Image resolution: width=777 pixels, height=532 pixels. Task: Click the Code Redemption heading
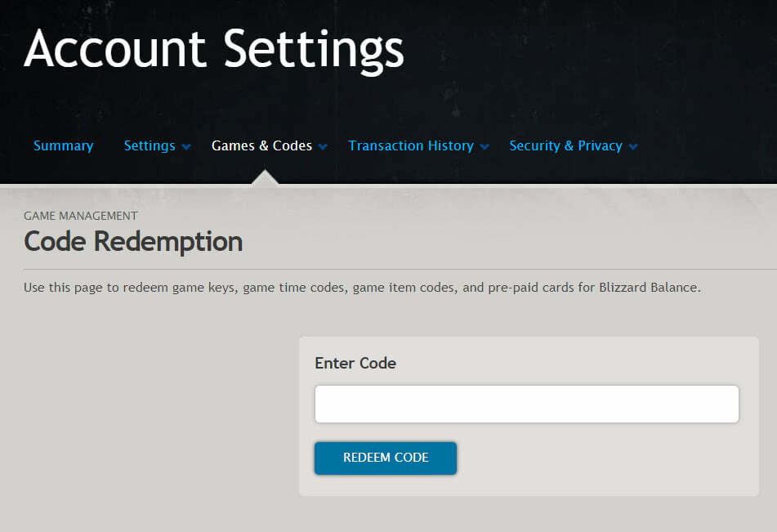pos(133,241)
